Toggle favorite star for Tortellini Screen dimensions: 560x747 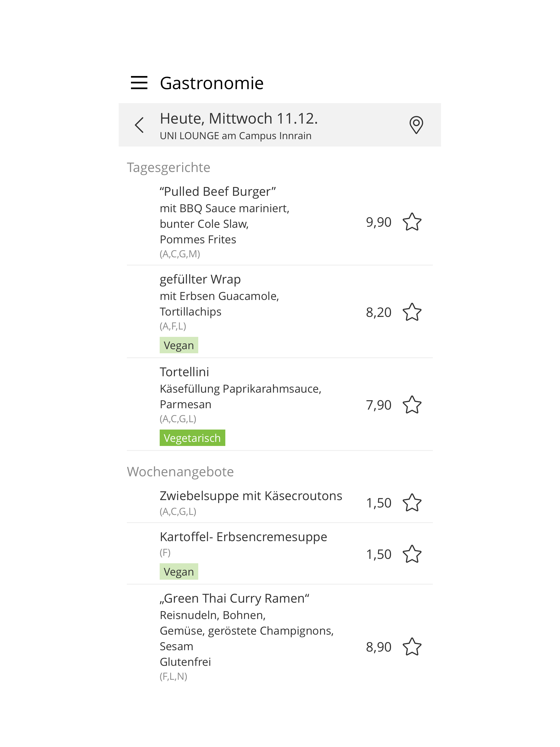(x=412, y=405)
